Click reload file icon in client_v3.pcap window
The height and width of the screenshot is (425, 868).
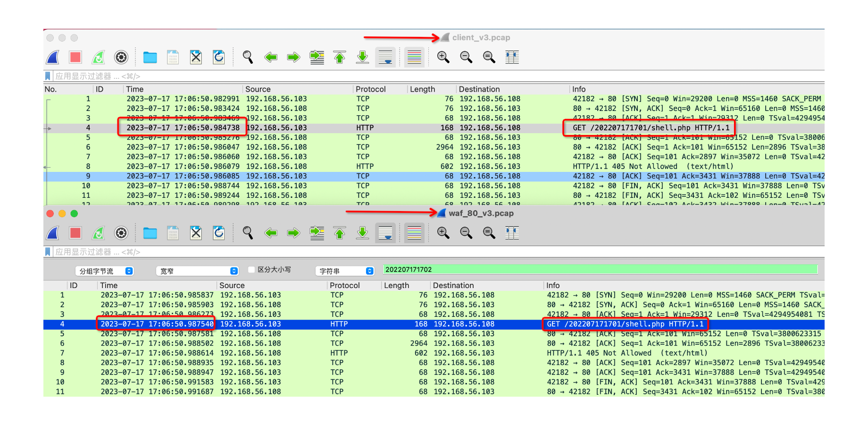[x=219, y=57]
